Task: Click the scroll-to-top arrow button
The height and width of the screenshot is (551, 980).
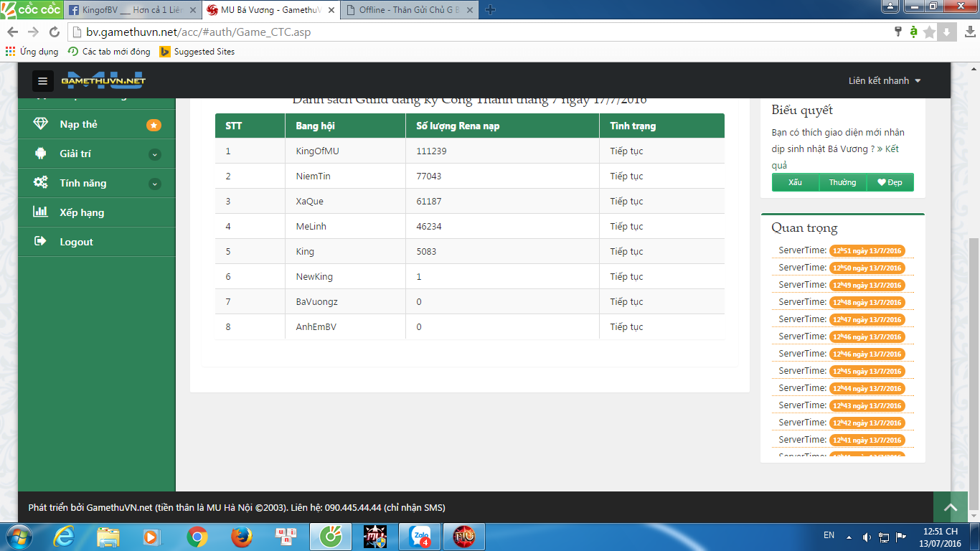Action: pos(951,507)
